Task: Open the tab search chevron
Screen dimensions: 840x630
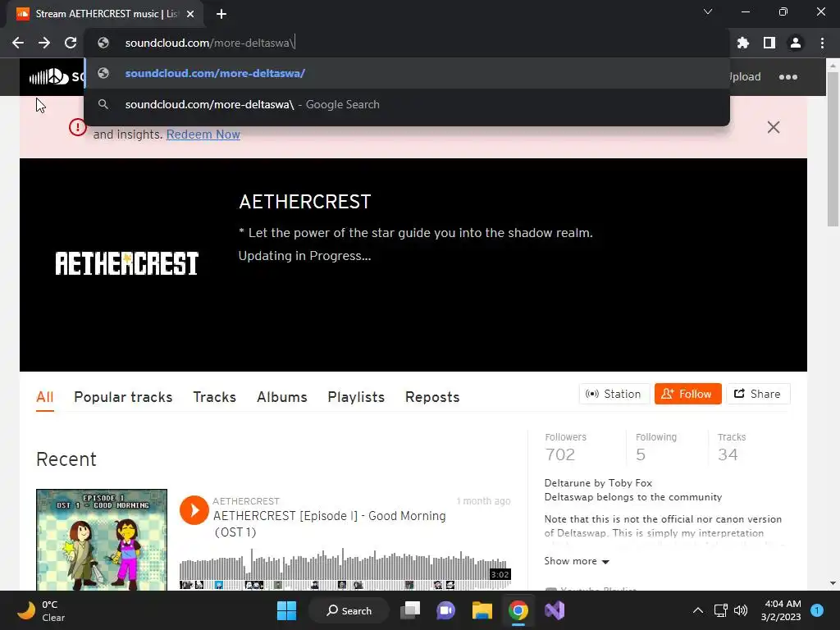Action: click(x=708, y=11)
